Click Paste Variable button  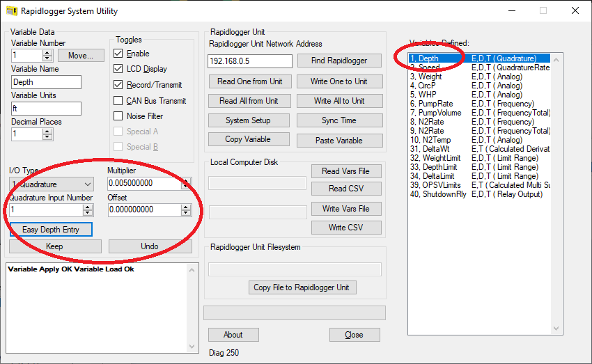pos(339,141)
